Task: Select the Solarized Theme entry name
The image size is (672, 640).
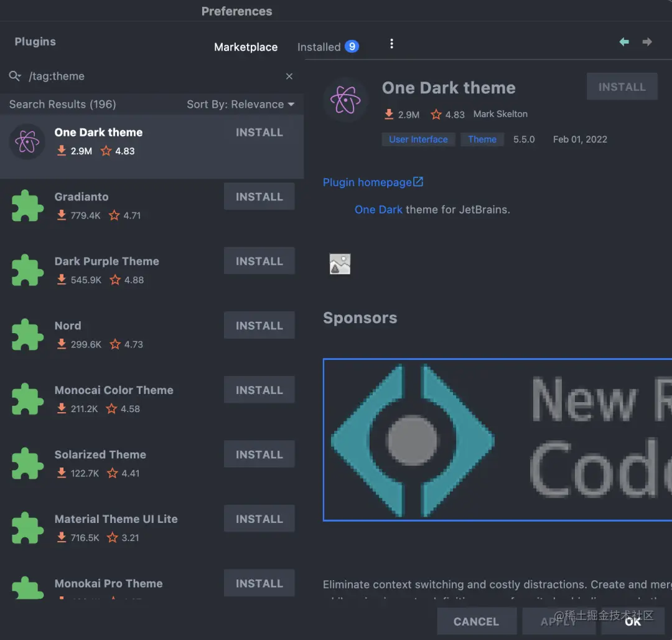Action: 100,454
